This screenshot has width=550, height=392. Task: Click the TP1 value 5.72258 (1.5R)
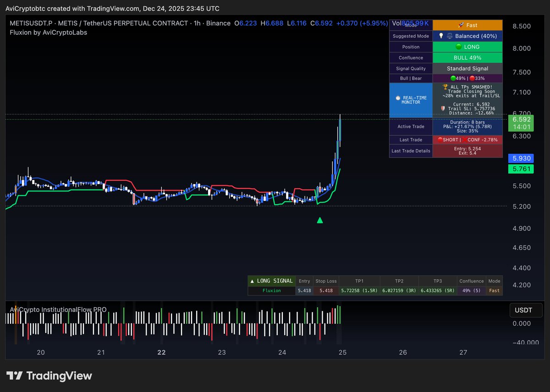(x=359, y=290)
